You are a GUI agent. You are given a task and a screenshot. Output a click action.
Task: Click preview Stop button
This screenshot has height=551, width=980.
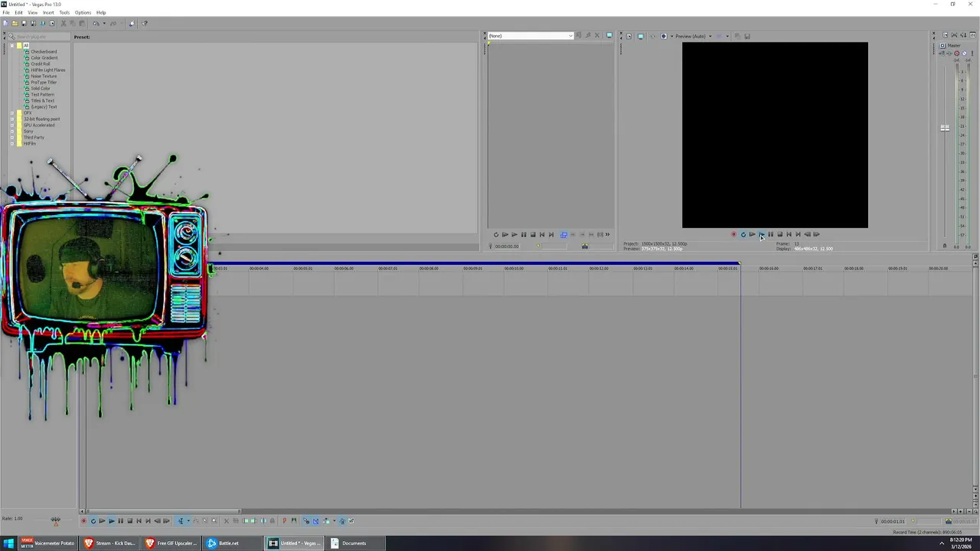[x=779, y=235]
